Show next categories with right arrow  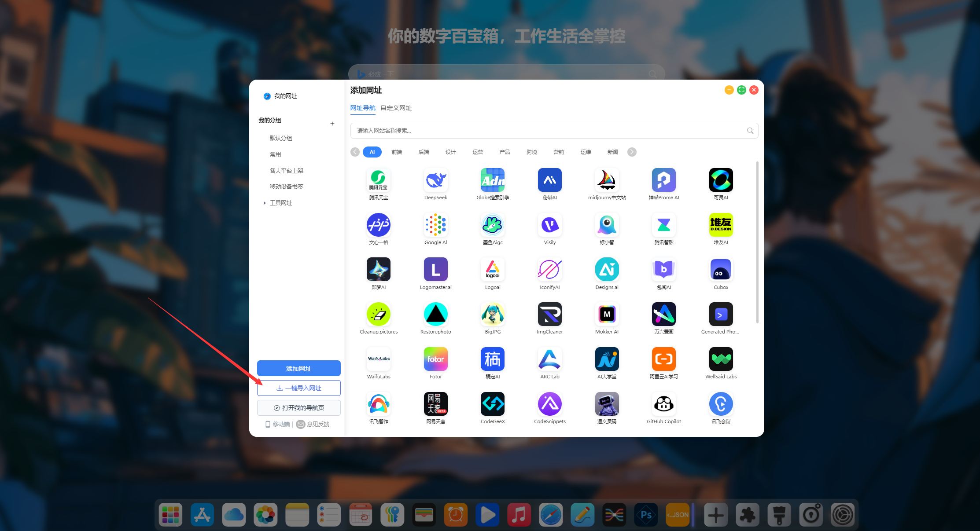(x=632, y=152)
